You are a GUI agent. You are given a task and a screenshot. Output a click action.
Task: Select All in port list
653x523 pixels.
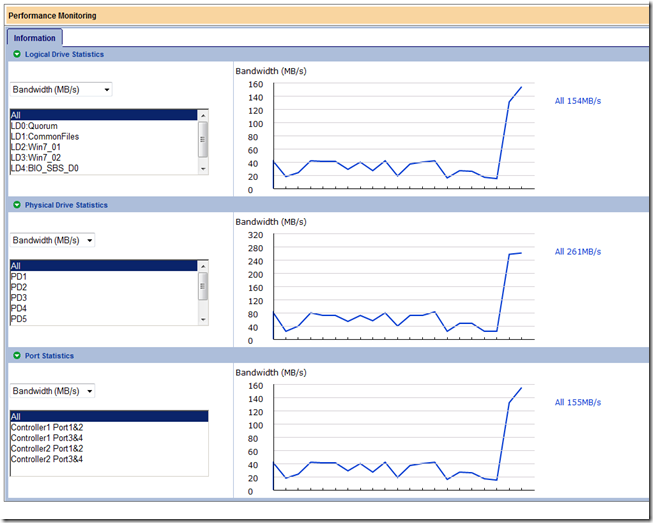109,416
